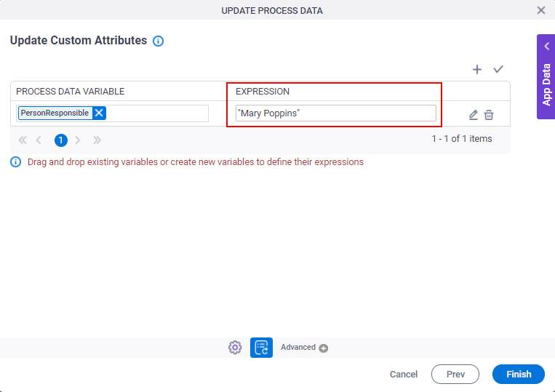Viewport: 555px width, 392px height.
Task: Jump to the last page of items
Action: [97, 140]
